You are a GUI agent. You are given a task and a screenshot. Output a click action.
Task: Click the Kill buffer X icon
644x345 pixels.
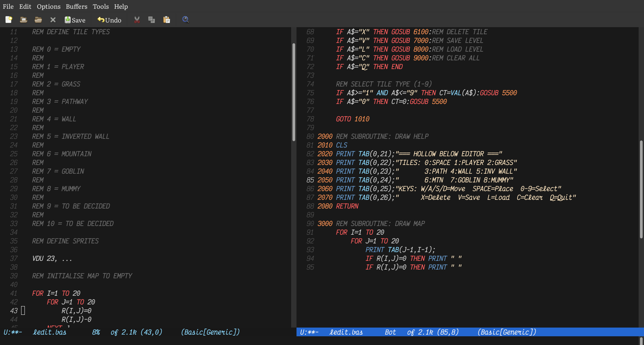(53, 20)
